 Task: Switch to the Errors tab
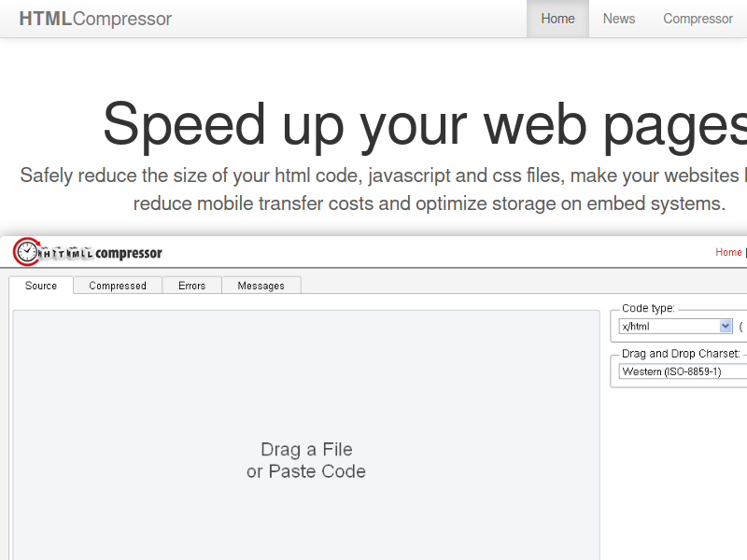click(192, 286)
